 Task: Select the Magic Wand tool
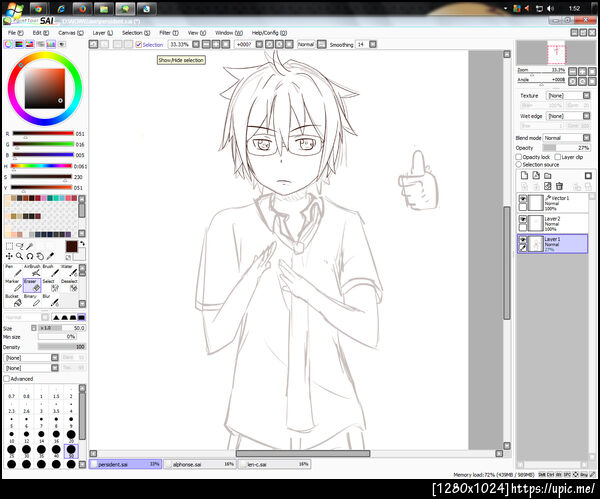tap(29, 246)
